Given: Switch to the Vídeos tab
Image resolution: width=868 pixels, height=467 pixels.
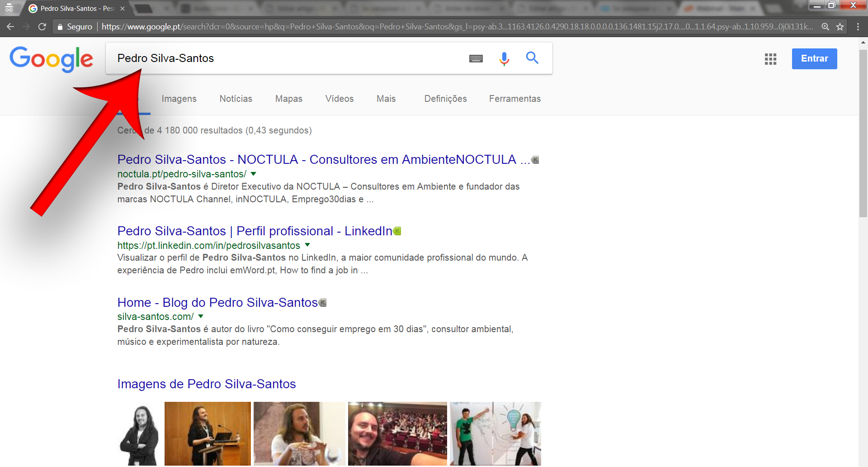Looking at the screenshot, I should [x=340, y=99].
